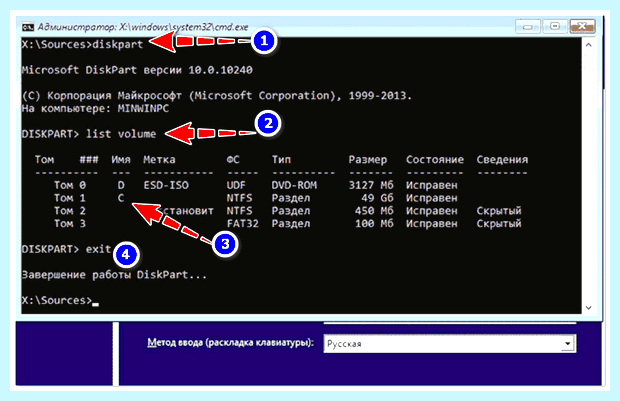Click the 'Том 3' row label
The image size is (620, 401).
coord(70,223)
